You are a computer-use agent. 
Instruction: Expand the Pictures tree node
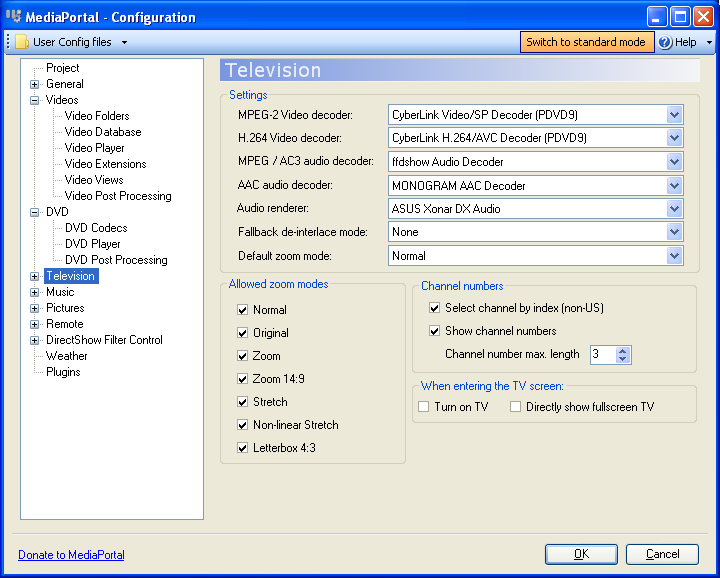(x=34, y=308)
